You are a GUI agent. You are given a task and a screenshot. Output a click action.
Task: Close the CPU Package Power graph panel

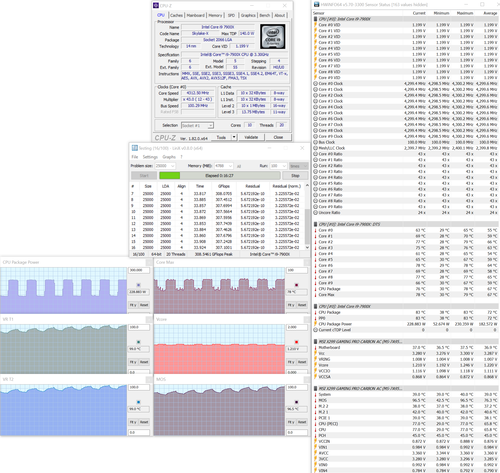point(149,262)
